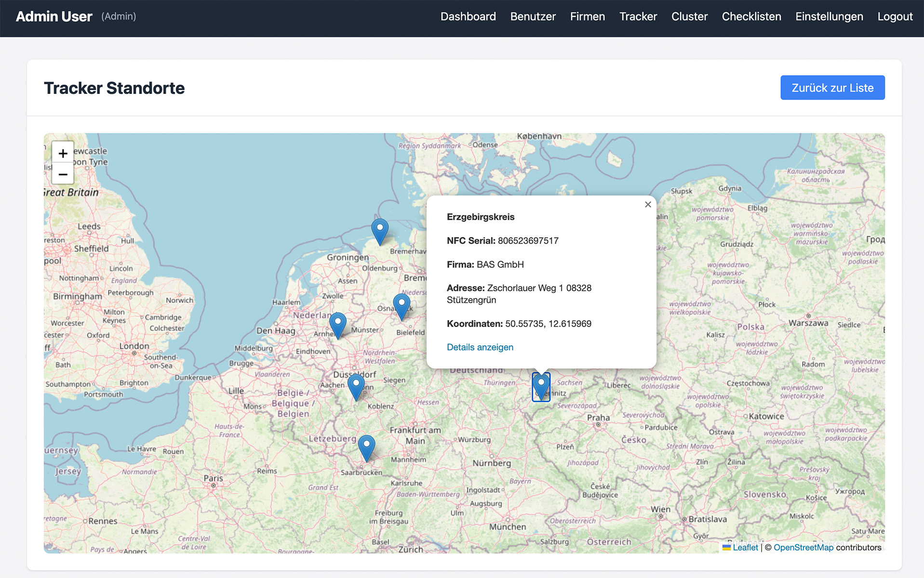This screenshot has height=578, width=924.
Task: Click the map marker near Arnhem
Action: click(x=338, y=325)
